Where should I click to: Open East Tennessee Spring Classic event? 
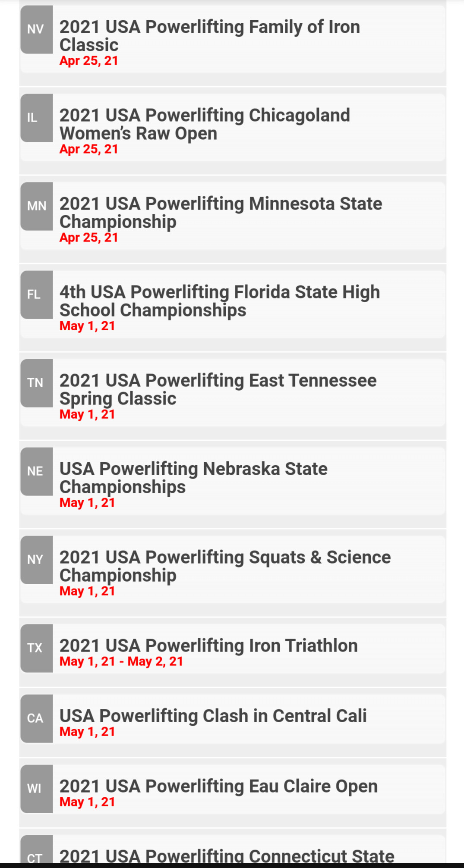click(218, 389)
